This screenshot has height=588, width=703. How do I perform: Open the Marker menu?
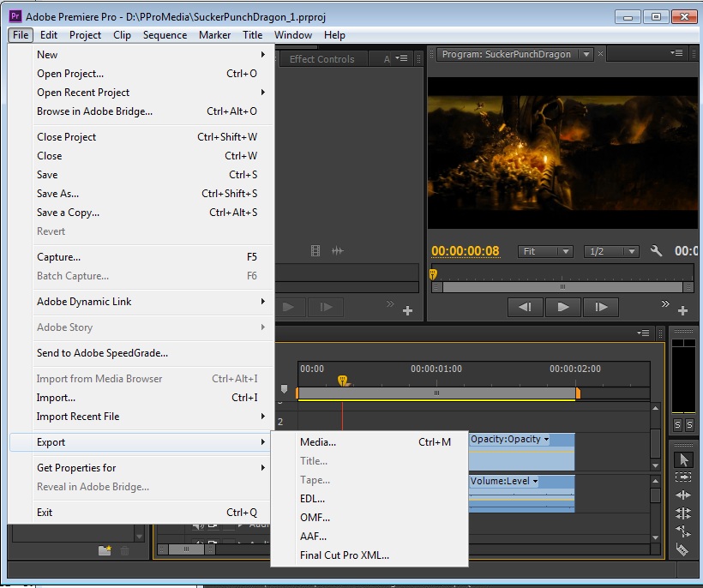point(214,35)
